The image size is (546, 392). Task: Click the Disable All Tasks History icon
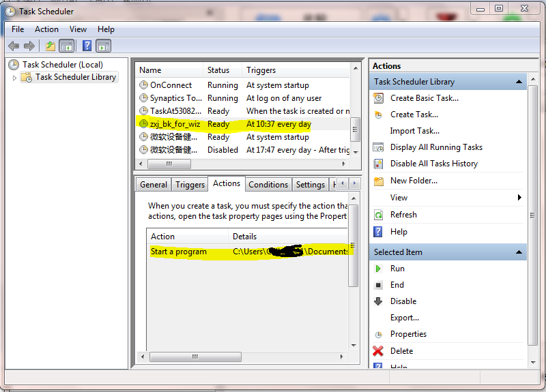click(x=379, y=164)
